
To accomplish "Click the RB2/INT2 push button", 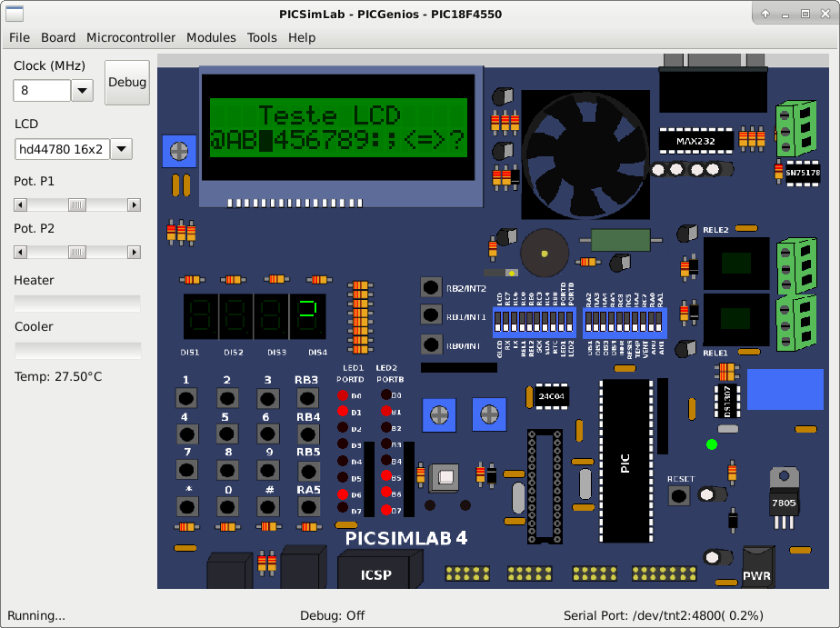I will (431, 287).
